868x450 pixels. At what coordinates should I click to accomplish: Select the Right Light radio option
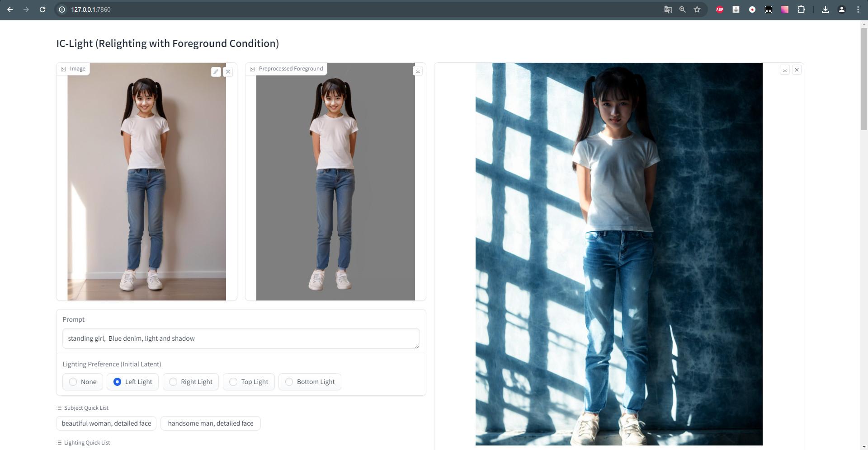click(x=173, y=382)
